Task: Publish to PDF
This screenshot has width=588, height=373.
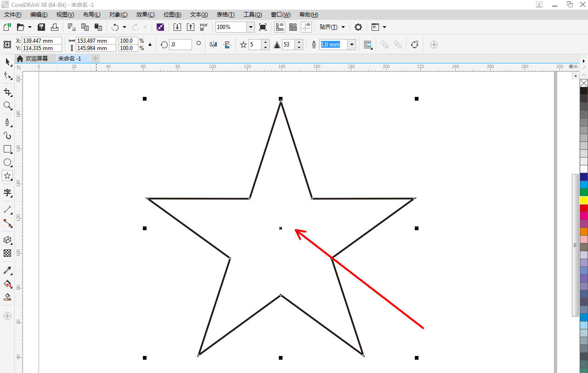Action: [x=204, y=27]
